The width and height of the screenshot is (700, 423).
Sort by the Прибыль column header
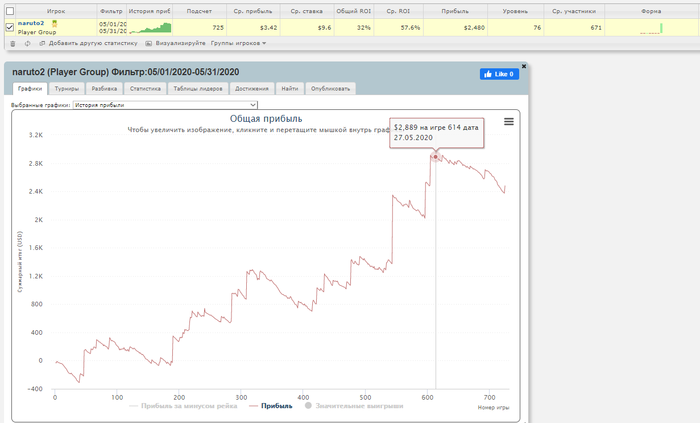click(455, 11)
